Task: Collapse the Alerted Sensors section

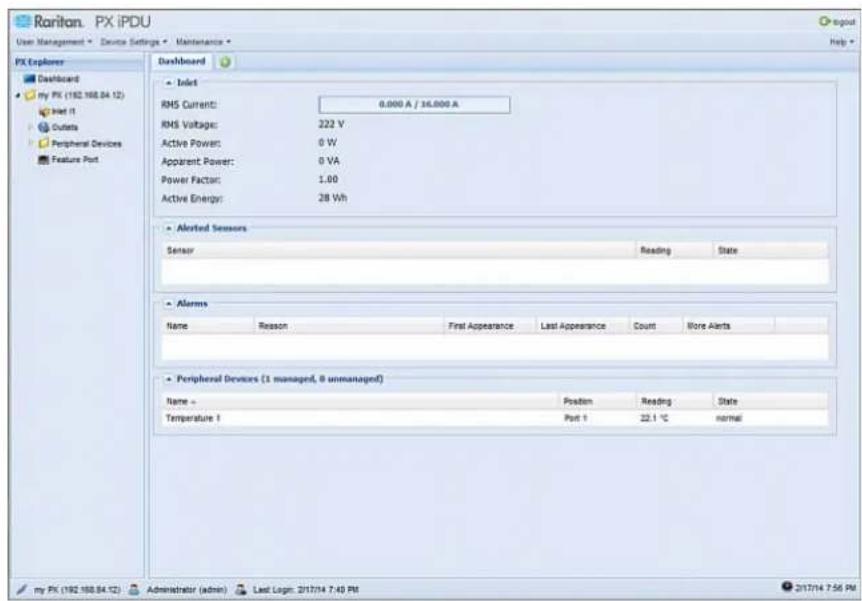Action: 169,228
